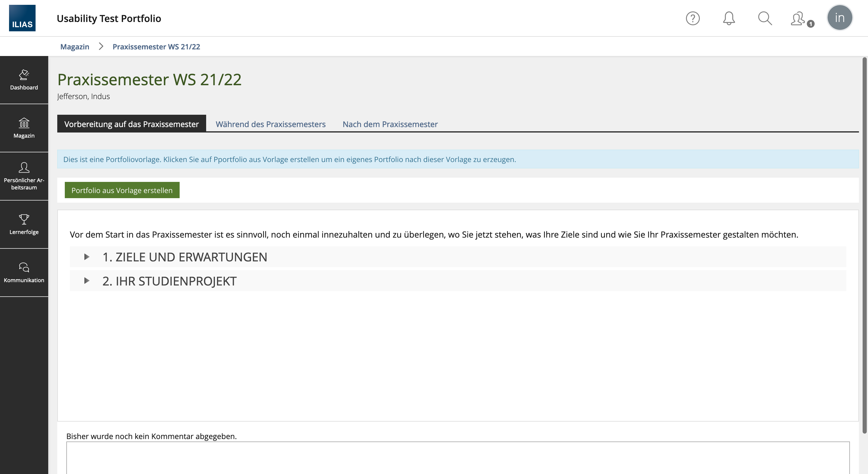868x474 pixels.
Task: Click Magazin breadcrumb link
Action: tap(75, 47)
